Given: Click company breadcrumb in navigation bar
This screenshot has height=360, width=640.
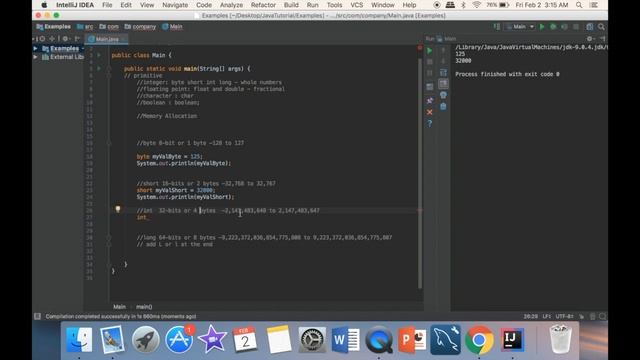Looking at the screenshot, I should tap(140, 27).
